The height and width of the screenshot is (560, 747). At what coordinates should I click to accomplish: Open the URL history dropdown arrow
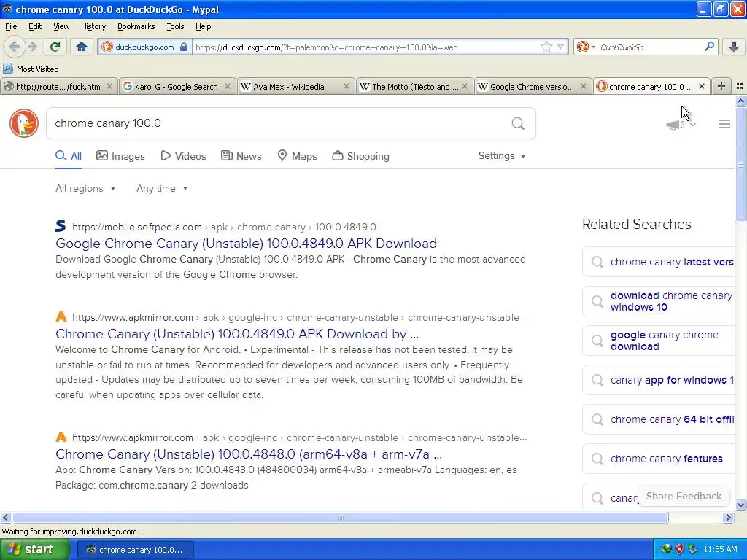[561, 47]
